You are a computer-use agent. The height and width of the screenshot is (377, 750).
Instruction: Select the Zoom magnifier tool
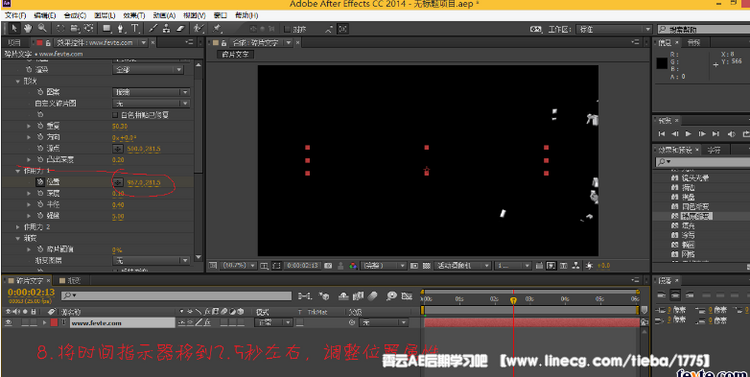point(43,29)
